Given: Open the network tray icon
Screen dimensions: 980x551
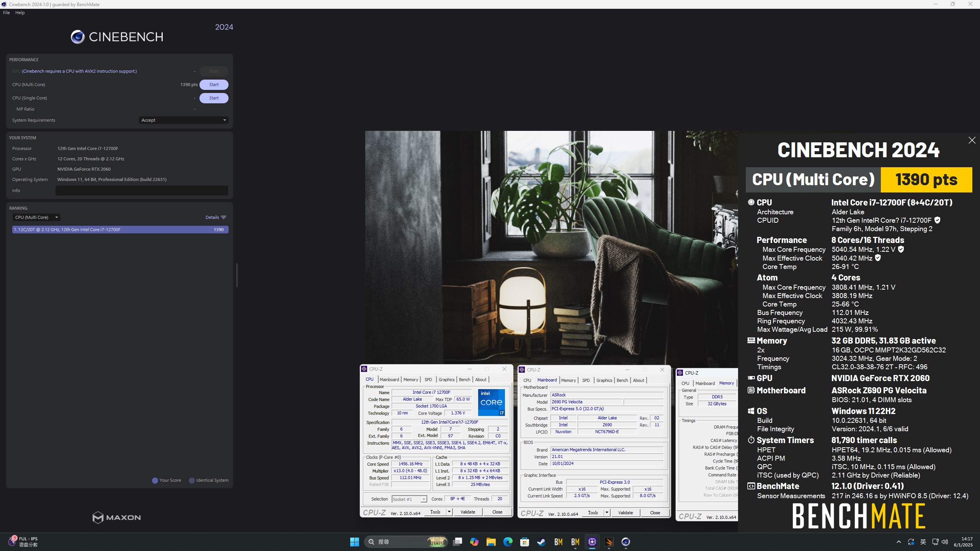Looking at the screenshot, I should click(x=935, y=542).
